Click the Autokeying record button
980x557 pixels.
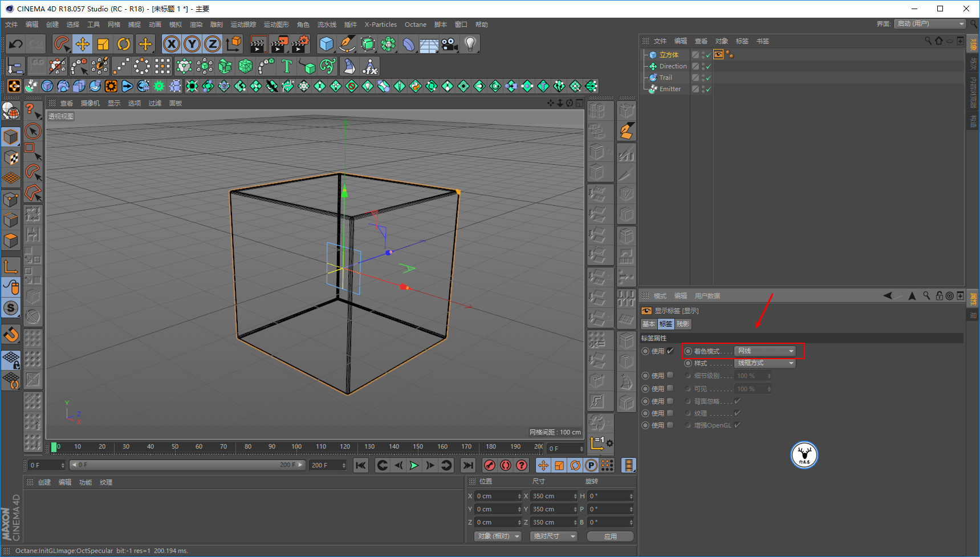(506, 466)
